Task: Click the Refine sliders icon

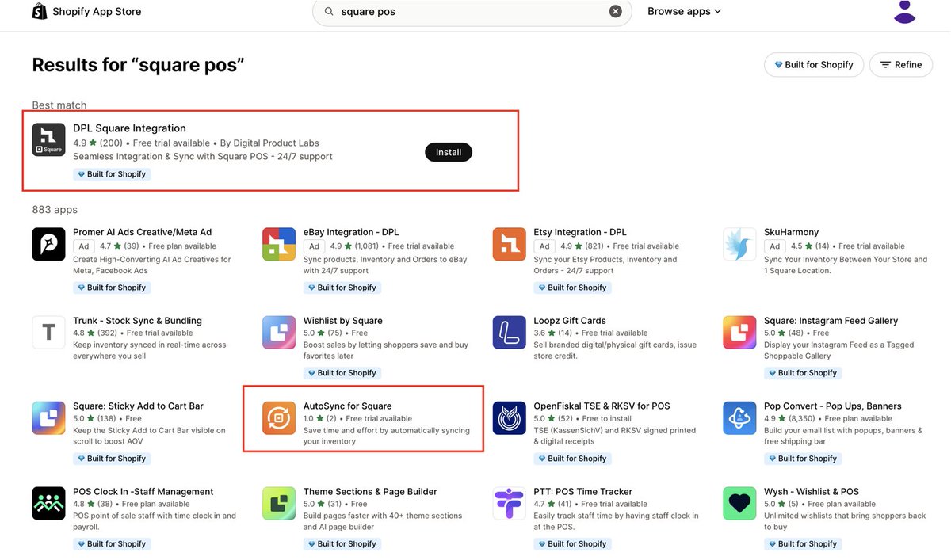Action: [x=885, y=65]
